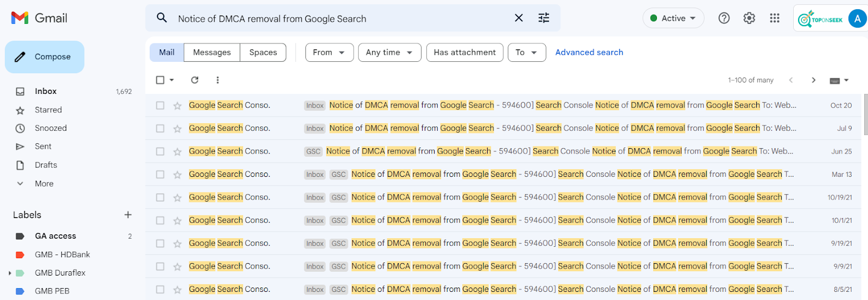Open the Drafts folder
Viewport: 868px width, 300px height.
(46, 165)
